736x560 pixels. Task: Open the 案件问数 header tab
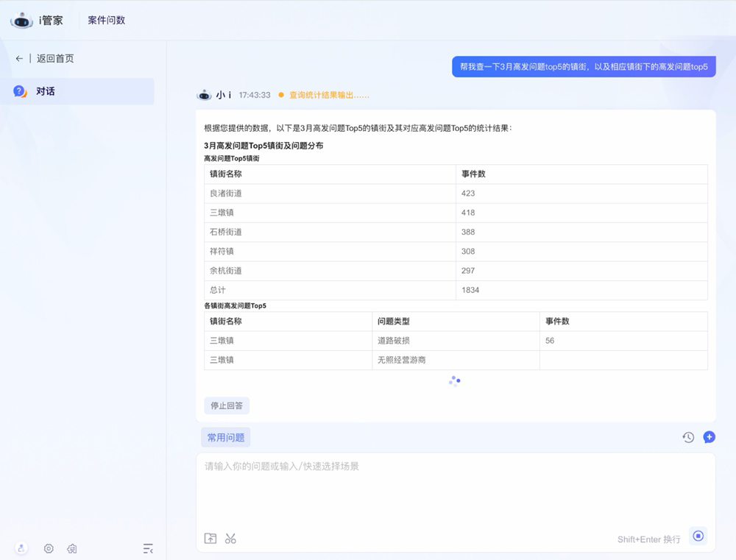[107, 20]
